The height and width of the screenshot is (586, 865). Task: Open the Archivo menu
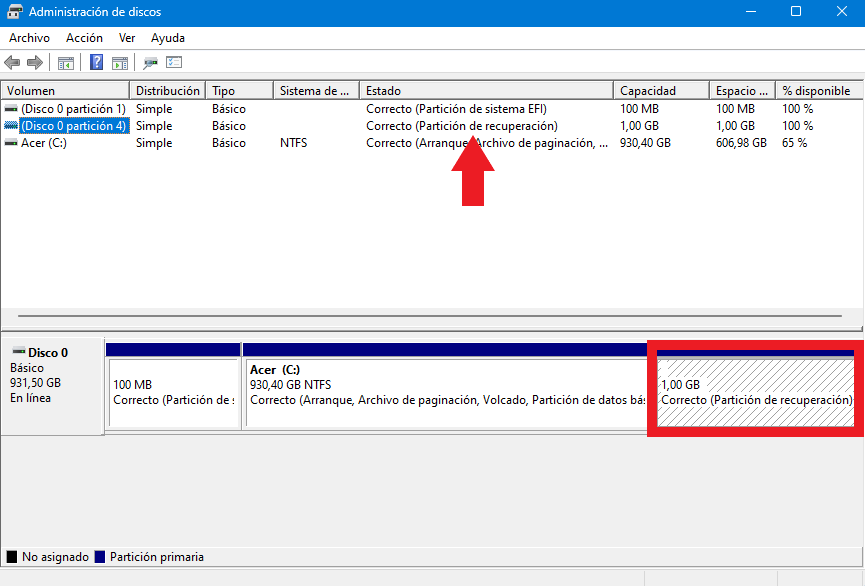(29, 38)
